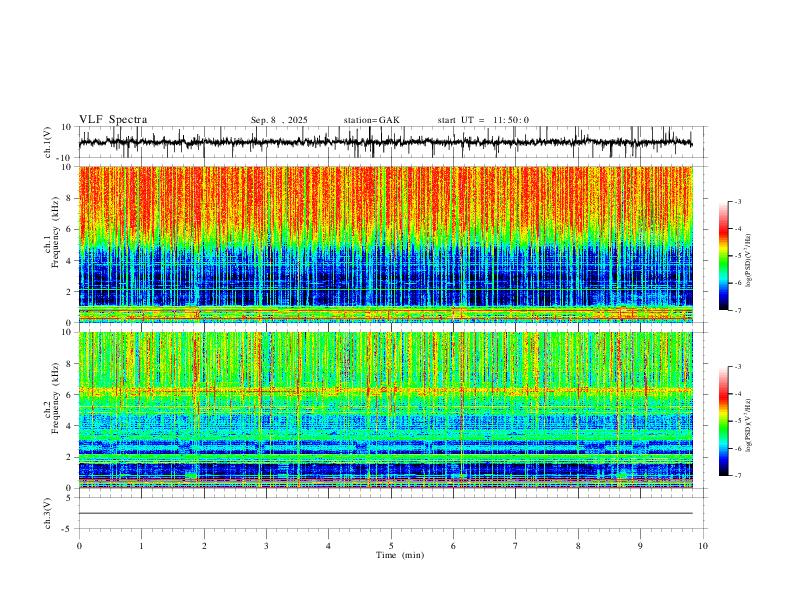Viewport: 792px width, 612px height.
Task: Click the "ch.1(V)" waveform axis label
Action: click(48, 142)
